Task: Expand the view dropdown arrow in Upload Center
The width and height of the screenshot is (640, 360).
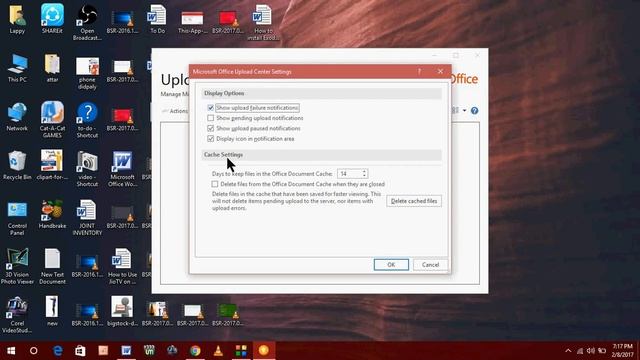Action: click(464, 111)
